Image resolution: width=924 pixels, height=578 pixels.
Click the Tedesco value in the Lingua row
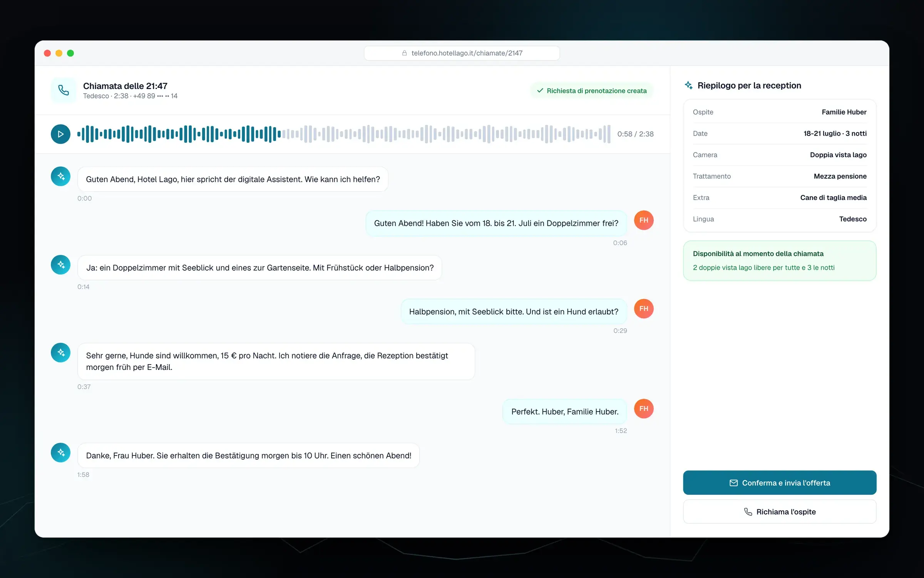coord(853,219)
